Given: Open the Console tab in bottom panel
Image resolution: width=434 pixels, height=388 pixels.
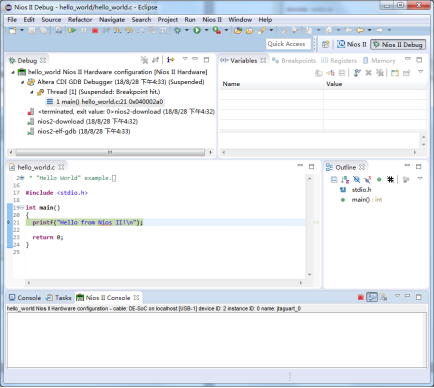Looking at the screenshot, I should coord(25,298).
